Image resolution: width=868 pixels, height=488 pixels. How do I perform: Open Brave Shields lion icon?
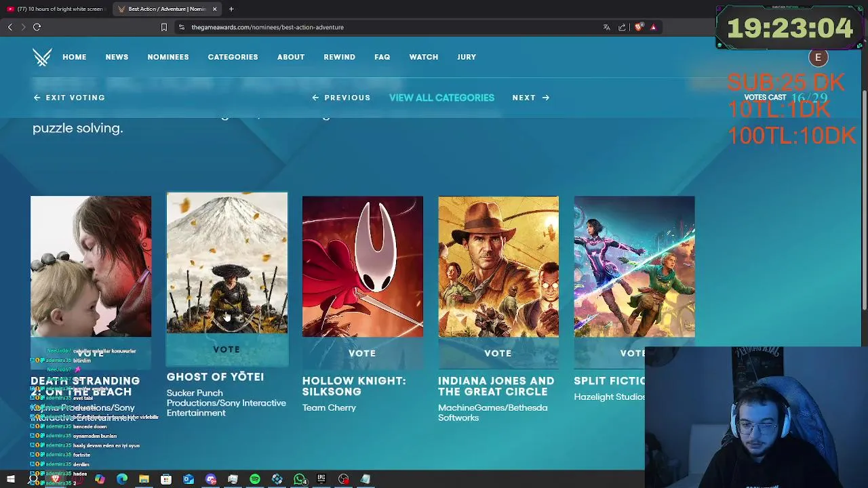(x=638, y=27)
